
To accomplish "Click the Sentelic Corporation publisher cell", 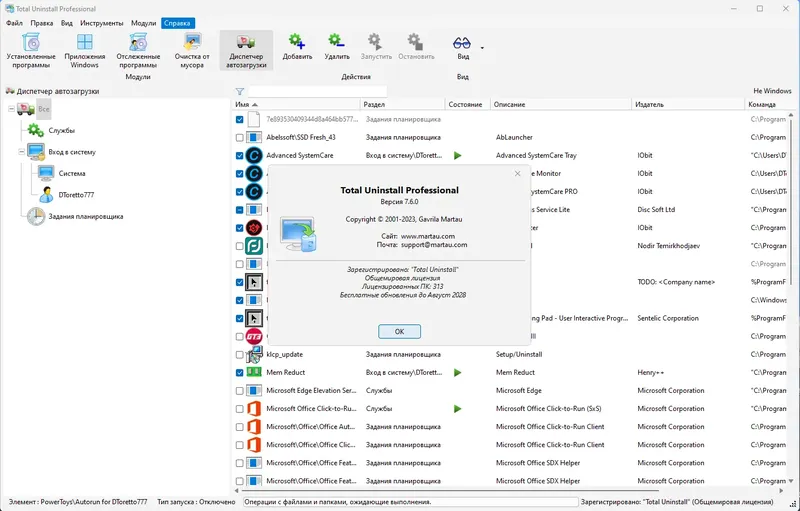I will 668,318.
